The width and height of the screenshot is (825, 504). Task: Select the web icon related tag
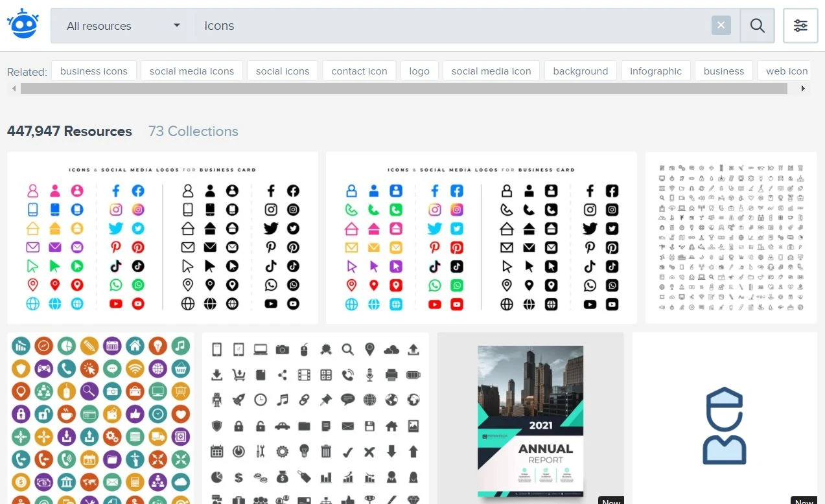[x=784, y=71]
